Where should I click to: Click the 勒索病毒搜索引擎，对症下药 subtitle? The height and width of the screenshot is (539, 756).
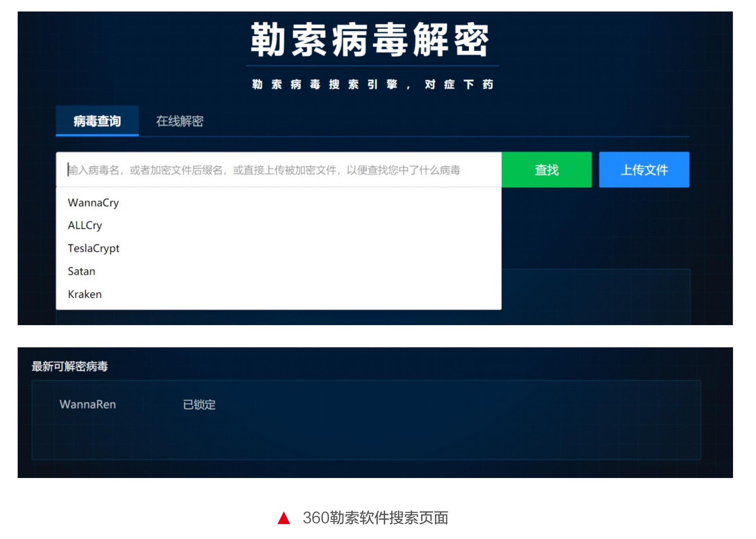pos(372,84)
